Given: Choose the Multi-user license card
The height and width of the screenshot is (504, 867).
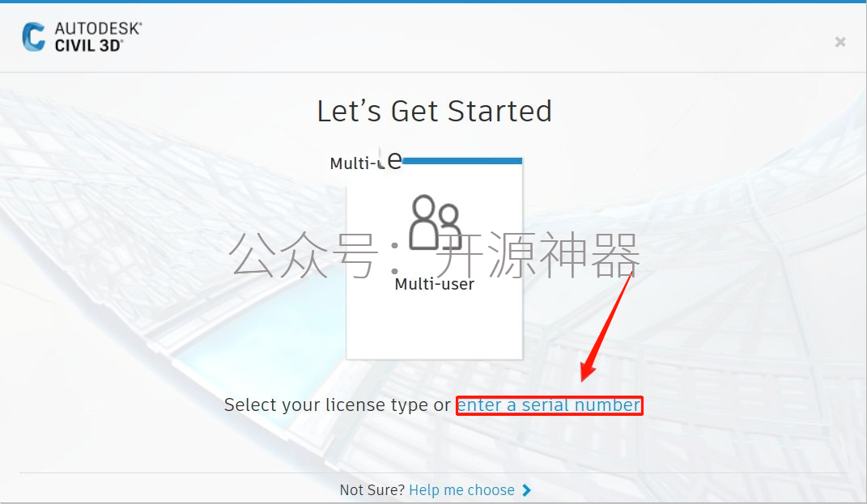Looking at the screenshot, I should click(435, 259).
